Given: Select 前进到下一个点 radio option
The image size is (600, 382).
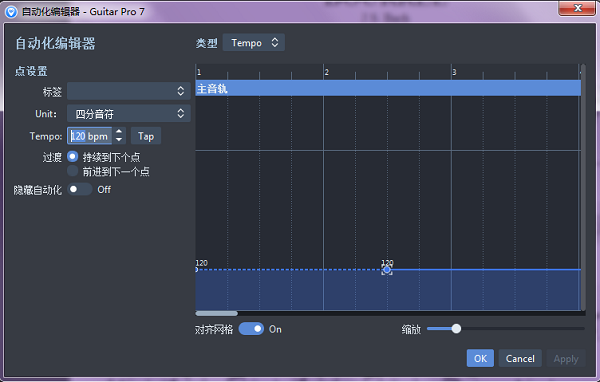Looking at the screenshot, I should pos(73,171).
